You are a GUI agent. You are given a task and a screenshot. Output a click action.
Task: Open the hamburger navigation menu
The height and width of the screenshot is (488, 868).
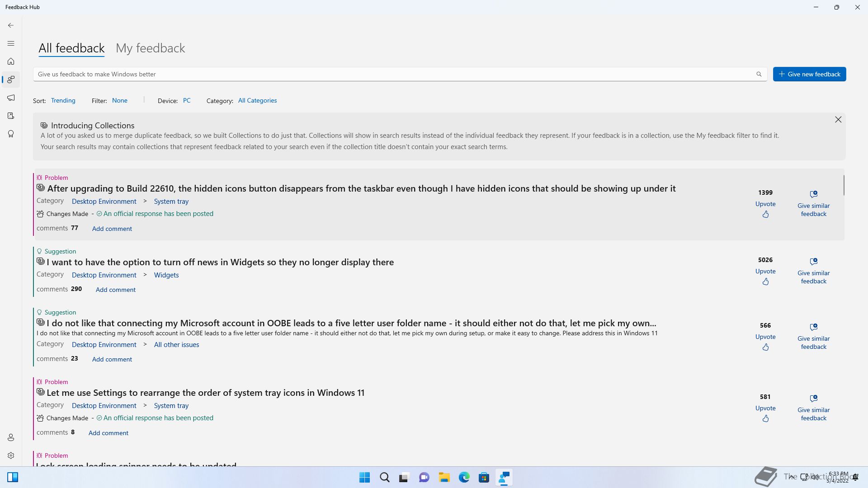(x=11, y=43)
